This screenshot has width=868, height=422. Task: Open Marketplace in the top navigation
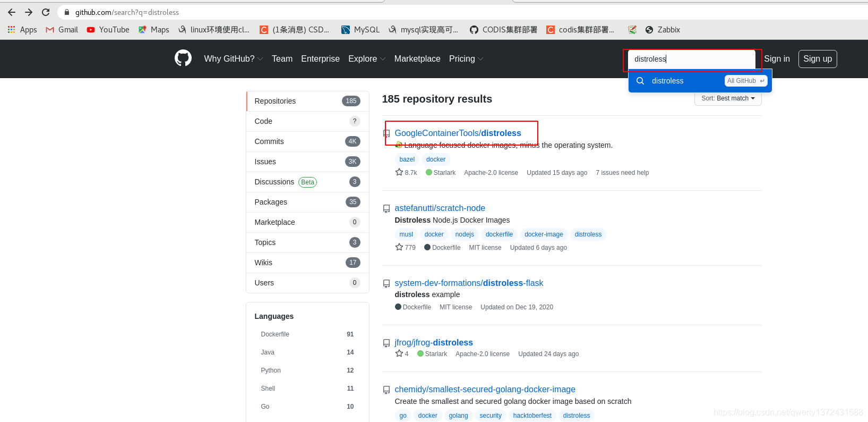pyautogui.click(x=417, y=58)
